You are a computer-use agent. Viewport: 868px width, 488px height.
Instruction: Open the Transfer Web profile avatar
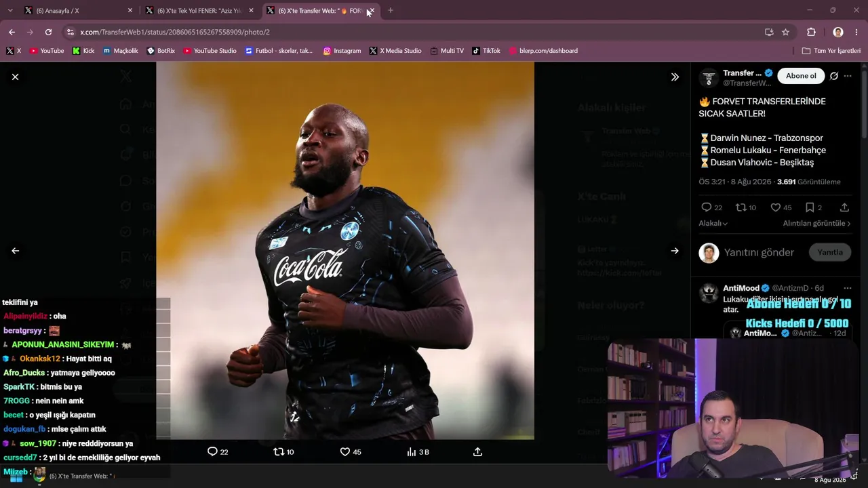pyautogui.click(x=709, y=77)
